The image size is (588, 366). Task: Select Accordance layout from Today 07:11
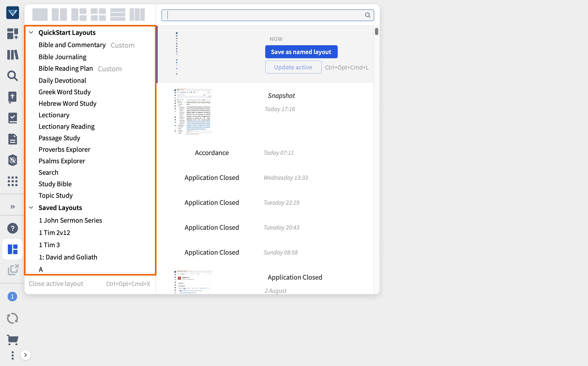pyautogui.click(x=266, y=153)
